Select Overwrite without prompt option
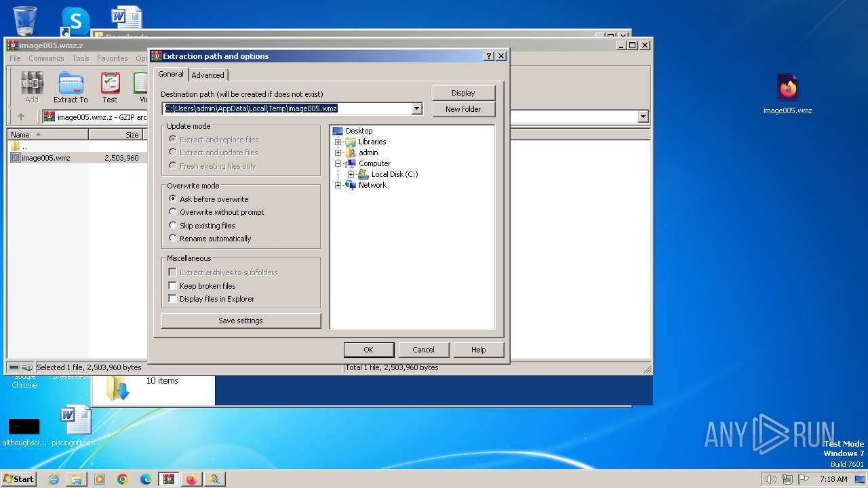Screen dimensions: 868x488 [216, 212]
